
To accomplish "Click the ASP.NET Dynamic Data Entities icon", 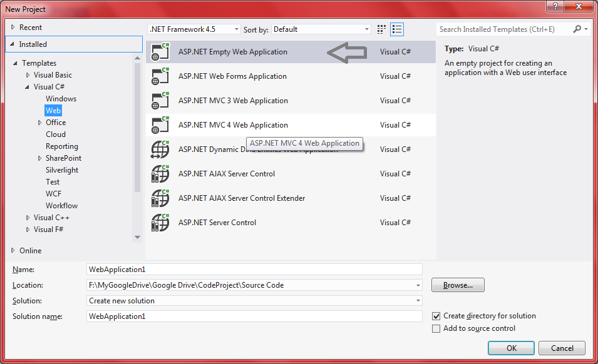I will point(160,149).
